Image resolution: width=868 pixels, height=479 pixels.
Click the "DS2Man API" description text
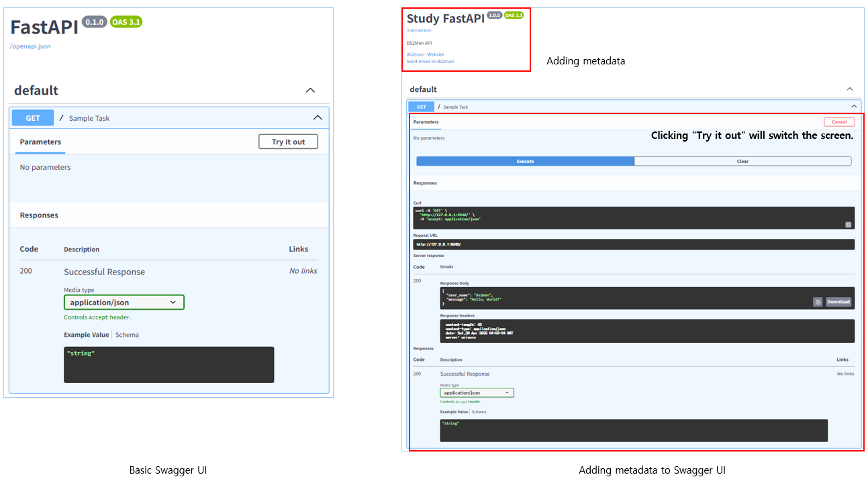pos(419,43)
